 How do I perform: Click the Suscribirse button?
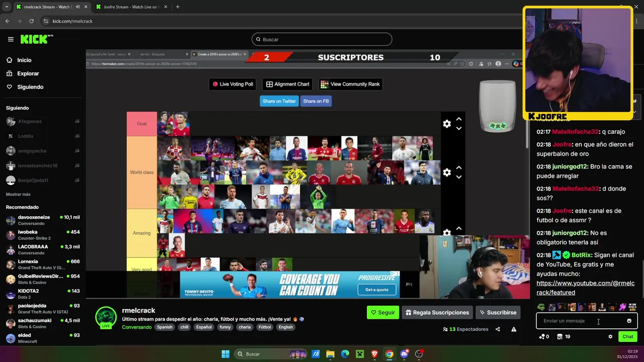point(498,312)
